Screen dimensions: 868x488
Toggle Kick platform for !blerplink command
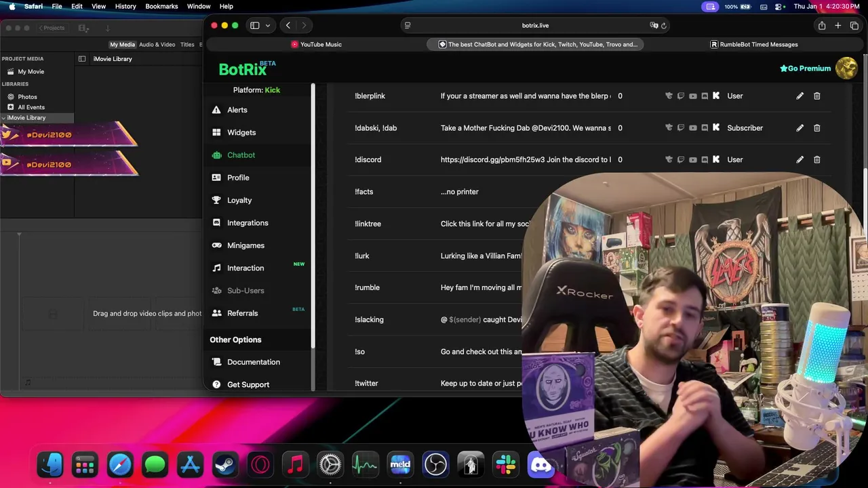pyautogui.click(x=716, y=96)
